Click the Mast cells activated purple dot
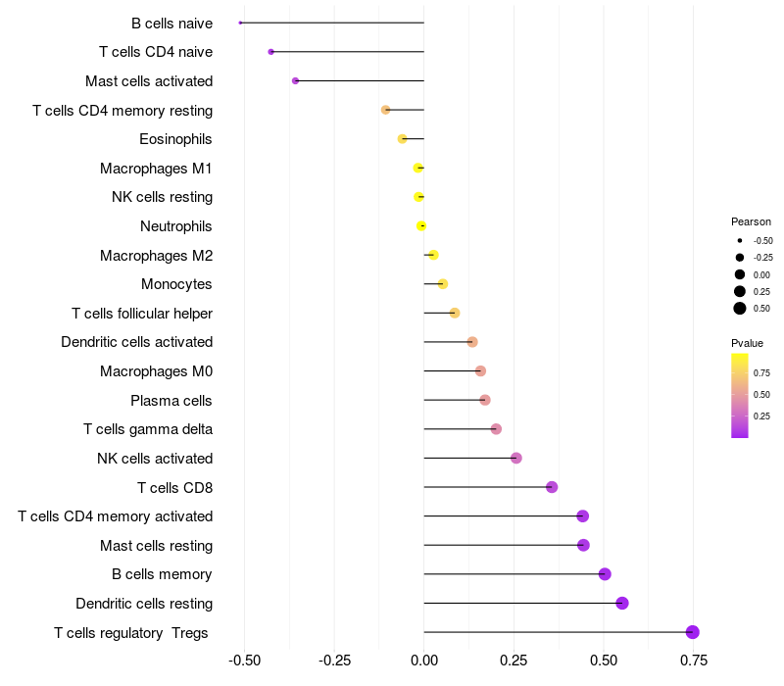Screen dimensions: 784x686 (296, 81)
